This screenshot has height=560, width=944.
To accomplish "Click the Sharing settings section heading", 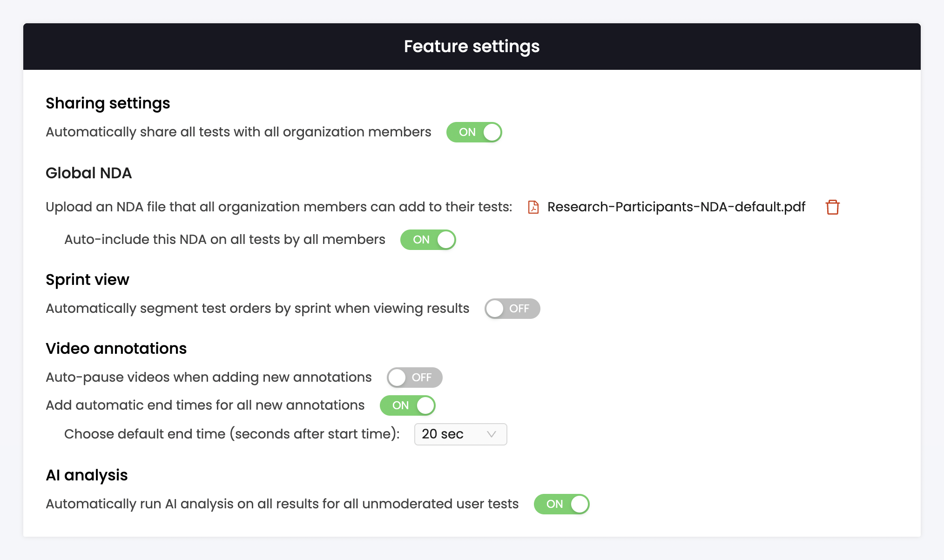I will tap(108, 103).
